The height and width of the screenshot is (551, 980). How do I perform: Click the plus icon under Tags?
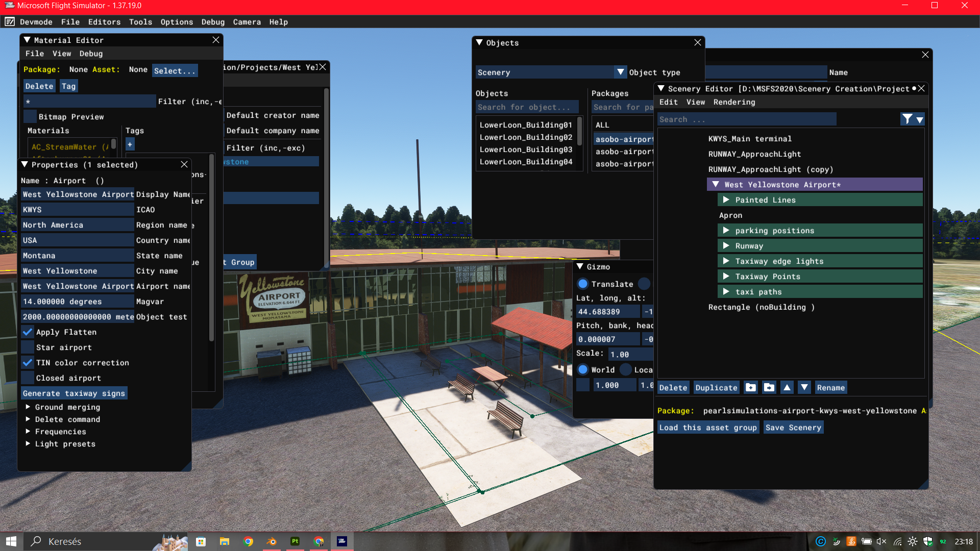pos(130,145)
